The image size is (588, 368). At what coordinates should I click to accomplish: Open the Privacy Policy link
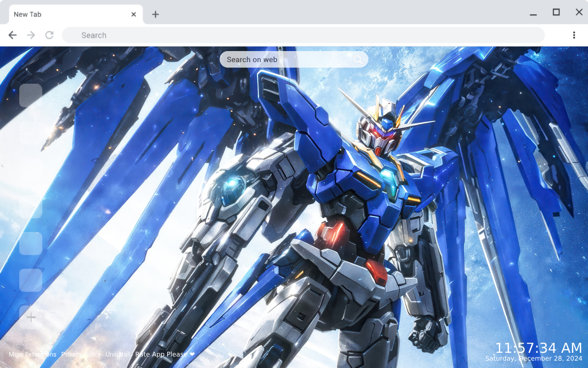(x=81, y=354)
